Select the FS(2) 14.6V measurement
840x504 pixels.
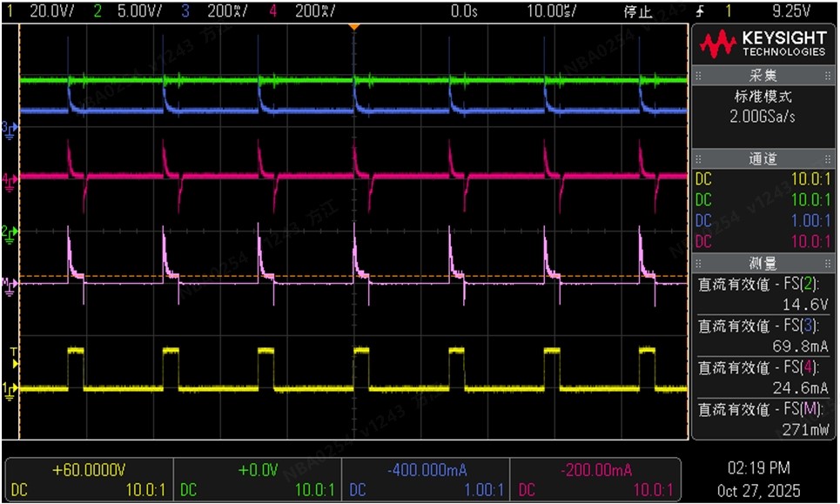click(763, 294)
